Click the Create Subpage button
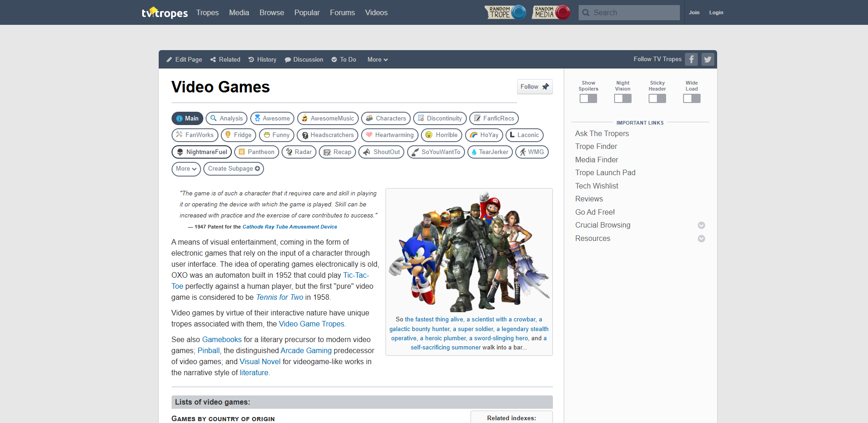 (234, 169)
